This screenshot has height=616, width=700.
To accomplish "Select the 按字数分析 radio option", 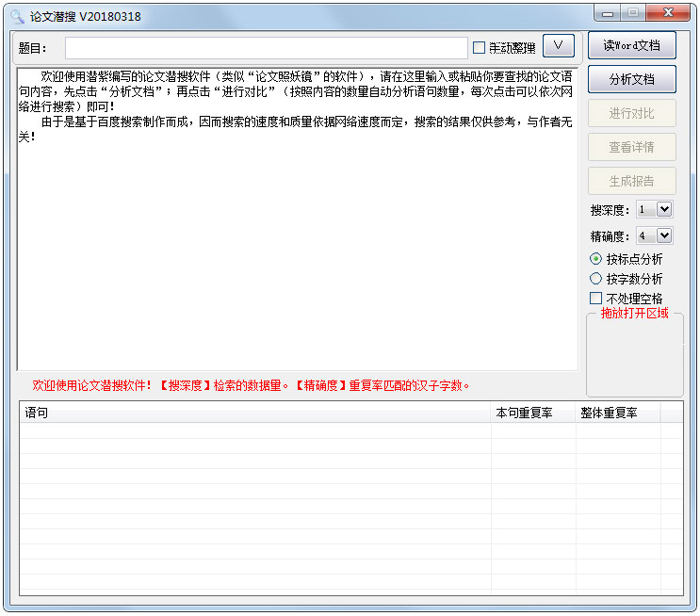I will coord(595,279).
